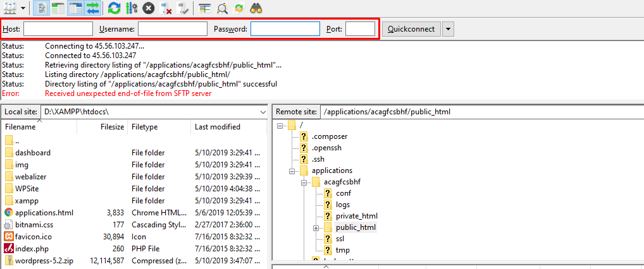Select the webalizer folder icon
Screen dimensions: 644x269
pyautogui.click(x=9, y=177)
